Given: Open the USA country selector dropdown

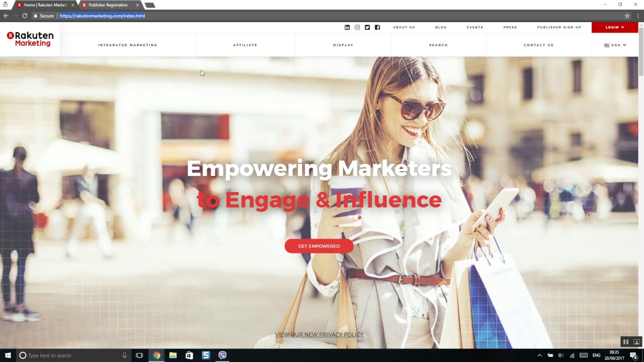Looking at the screenshot, I should [615, 45].
